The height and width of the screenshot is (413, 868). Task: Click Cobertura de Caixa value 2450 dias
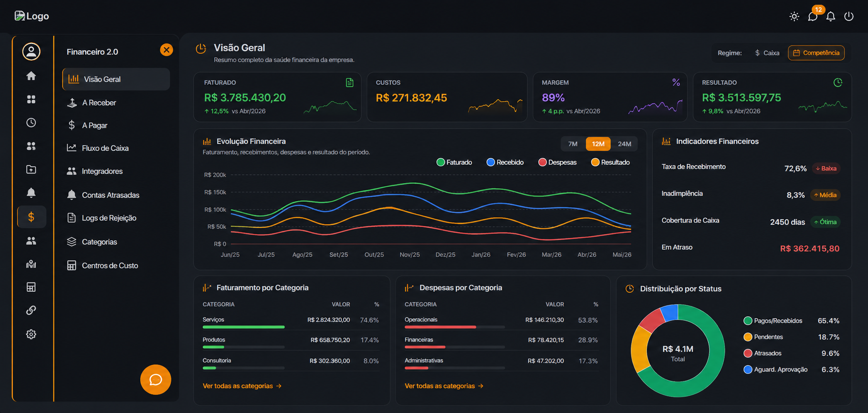pyautogui.click(x=787, y=222)
